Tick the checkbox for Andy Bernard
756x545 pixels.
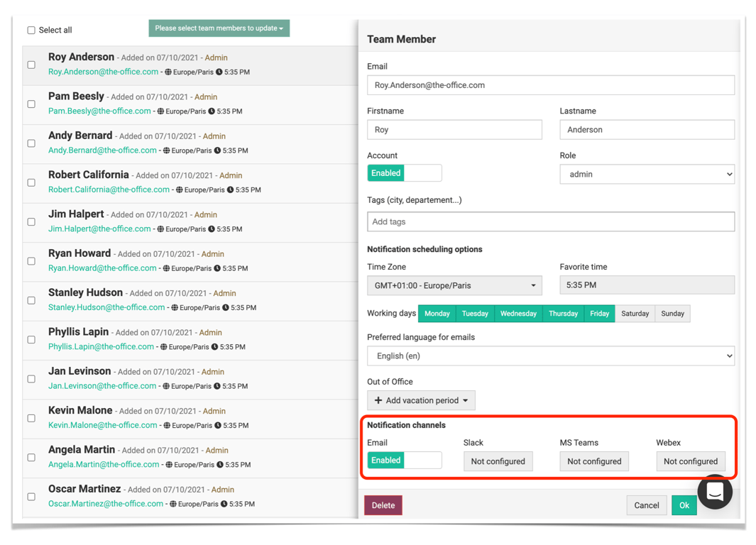31,143
